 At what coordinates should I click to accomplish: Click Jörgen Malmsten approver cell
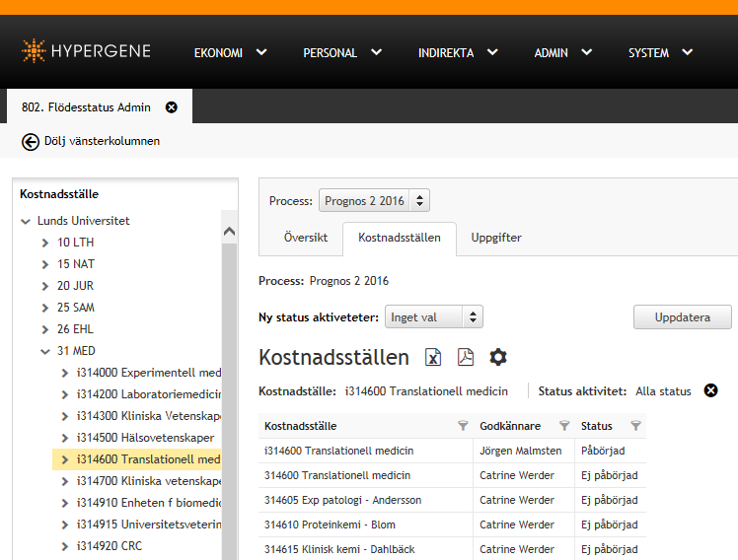tap(521, 451)
